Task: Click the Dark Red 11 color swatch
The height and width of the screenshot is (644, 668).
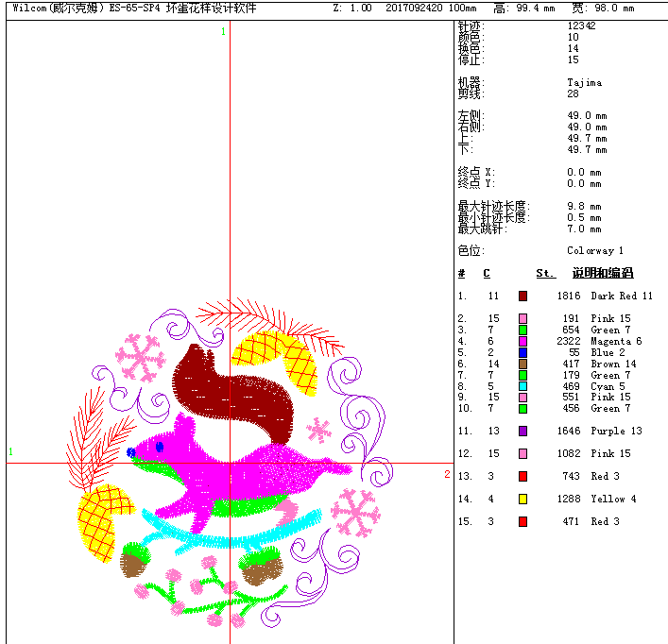Action: (522, 296)
